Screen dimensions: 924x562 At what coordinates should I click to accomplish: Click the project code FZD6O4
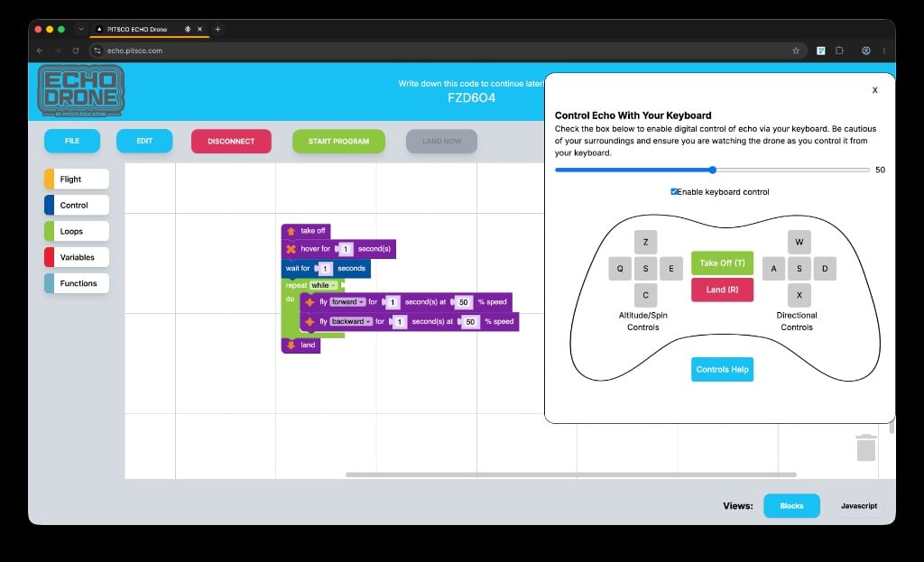click(x=471, y=97)
